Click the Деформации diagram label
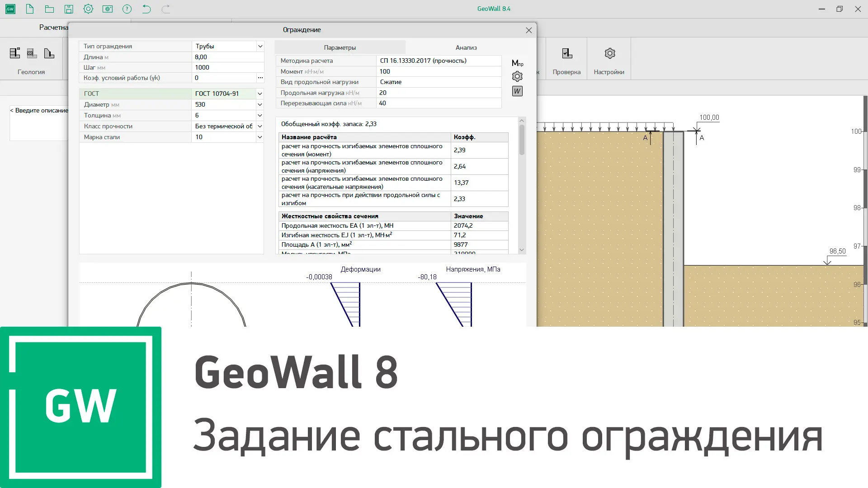The width and height of the screenshot is (868, 488). point(360,269)
